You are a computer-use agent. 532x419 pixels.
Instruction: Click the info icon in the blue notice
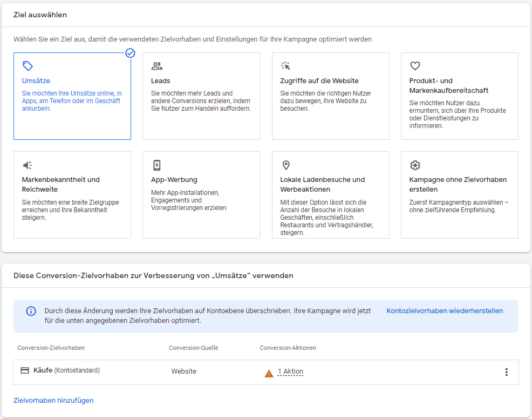pos(31,312)
